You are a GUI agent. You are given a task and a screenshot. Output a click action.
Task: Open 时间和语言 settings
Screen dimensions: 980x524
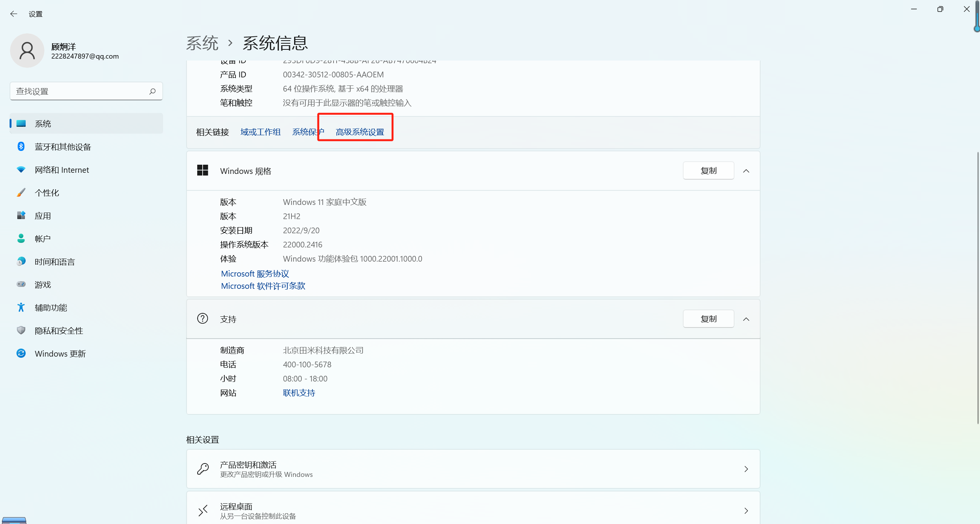click(x=87, y=262)
